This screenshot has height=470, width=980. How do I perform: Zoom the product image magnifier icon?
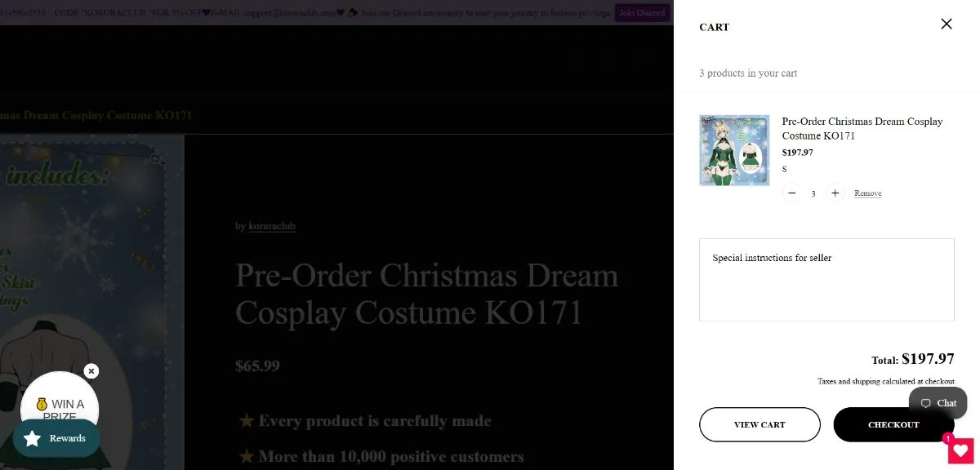(156, 160)
